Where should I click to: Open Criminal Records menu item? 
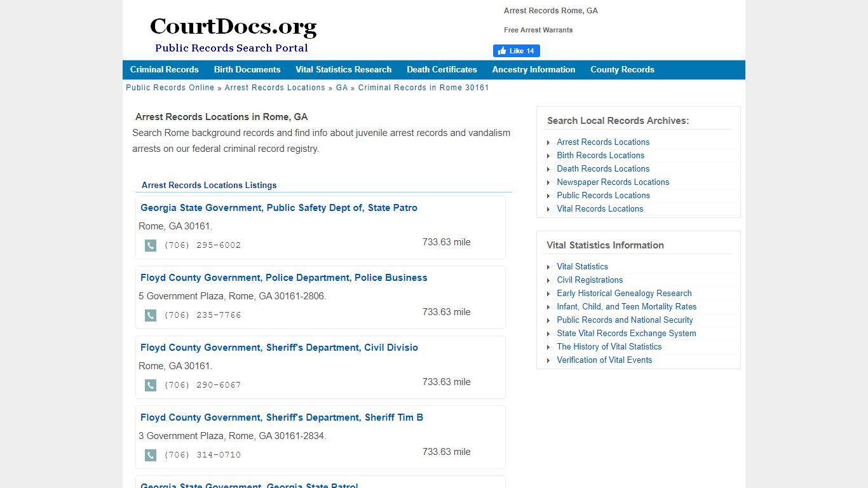165,69
